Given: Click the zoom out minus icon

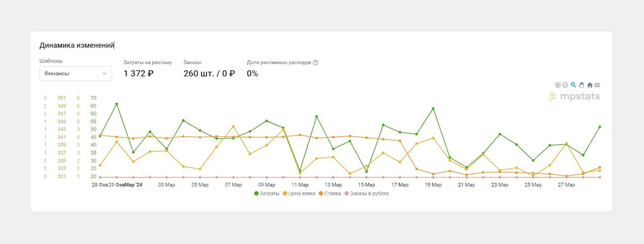Looking at the screenshot, I should point(565,85).
